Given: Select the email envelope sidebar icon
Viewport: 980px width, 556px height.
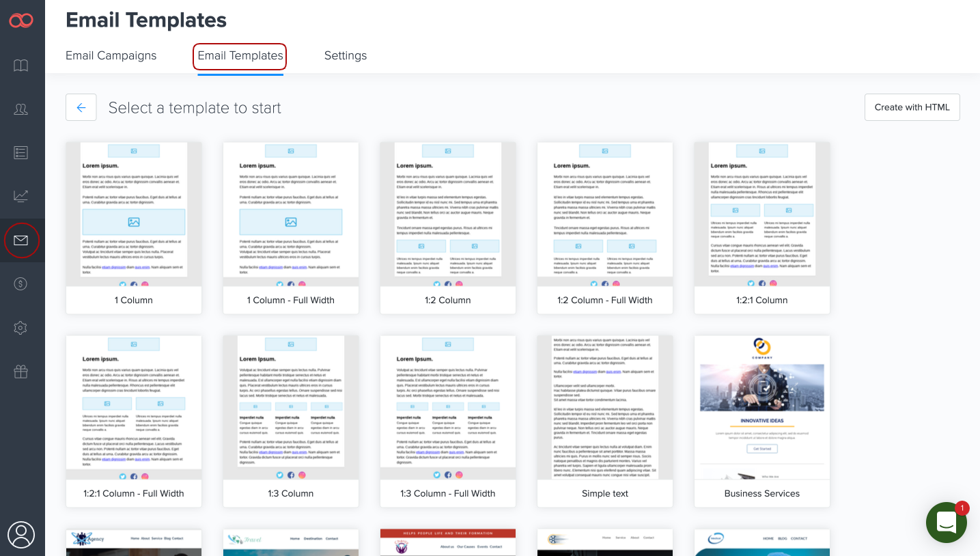Looking at the screenshot, I should 21,240.
